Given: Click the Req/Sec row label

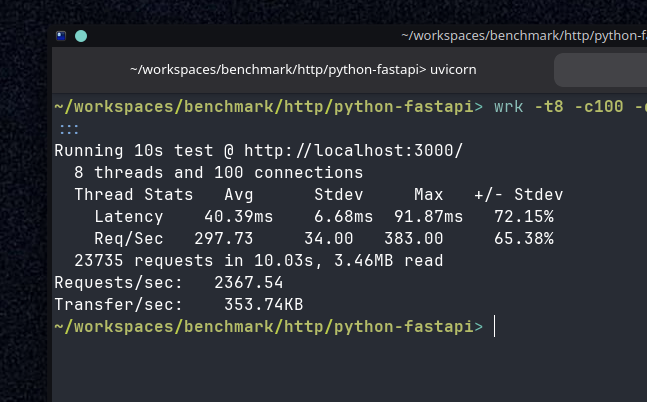Looking at the screenshot, I should (x=129, y=239).
